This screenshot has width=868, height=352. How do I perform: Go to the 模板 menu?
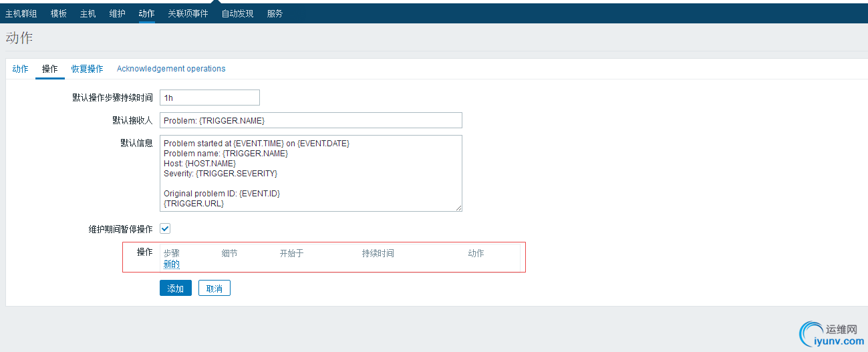59,13
